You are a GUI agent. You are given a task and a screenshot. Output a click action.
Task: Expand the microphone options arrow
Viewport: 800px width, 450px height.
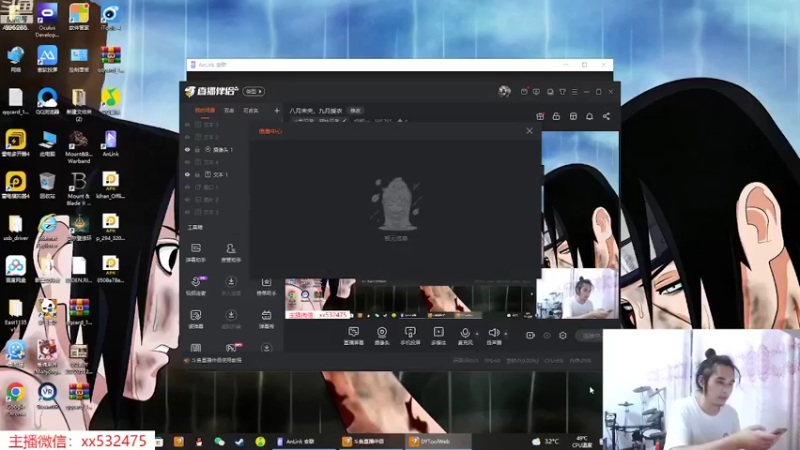point(477,334)
